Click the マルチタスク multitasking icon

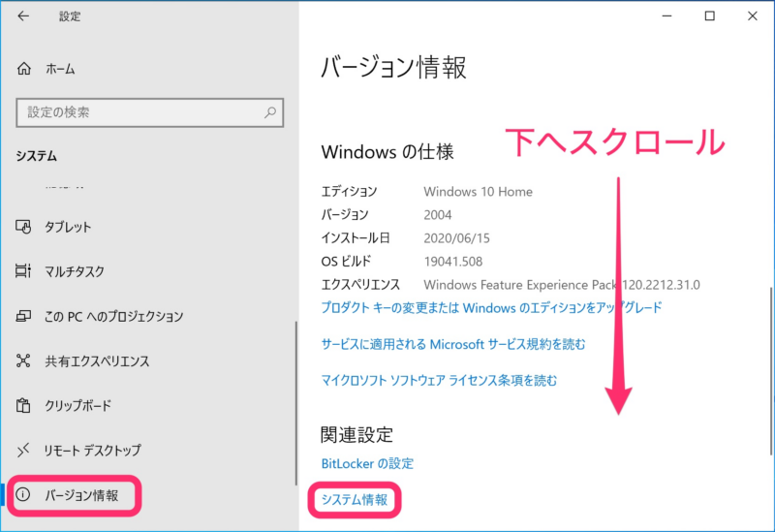(x=23, y=271)
